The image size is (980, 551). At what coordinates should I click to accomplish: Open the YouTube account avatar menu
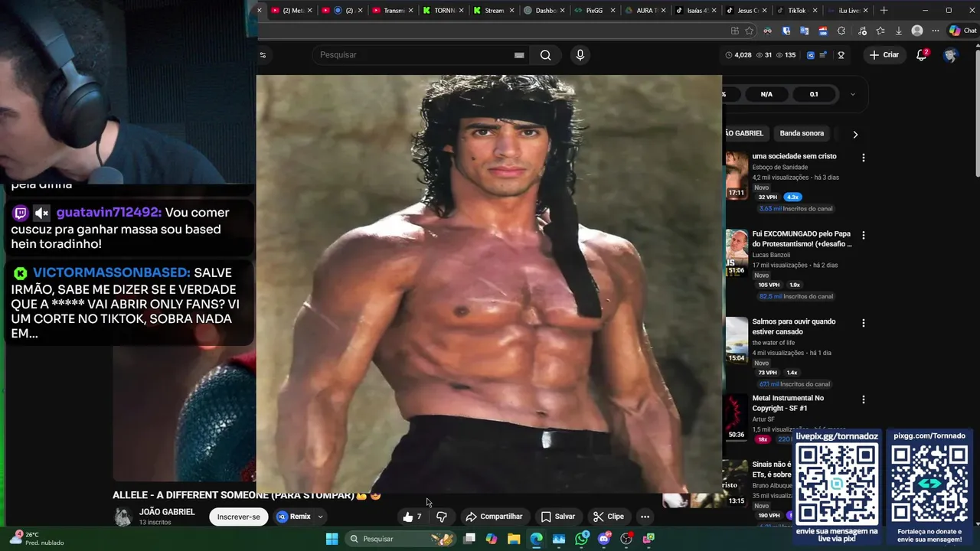(x=951, y=55)
